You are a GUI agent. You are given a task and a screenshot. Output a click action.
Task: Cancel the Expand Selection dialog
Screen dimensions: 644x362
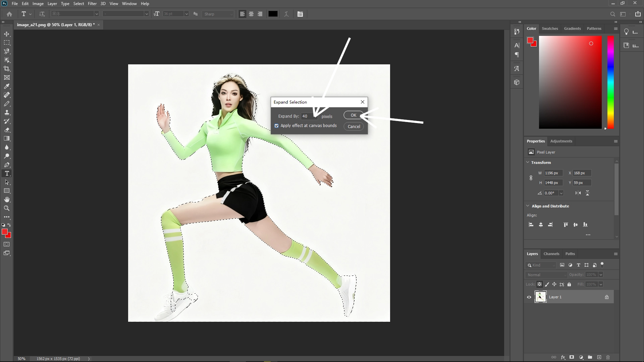click(x=353, y=126)
